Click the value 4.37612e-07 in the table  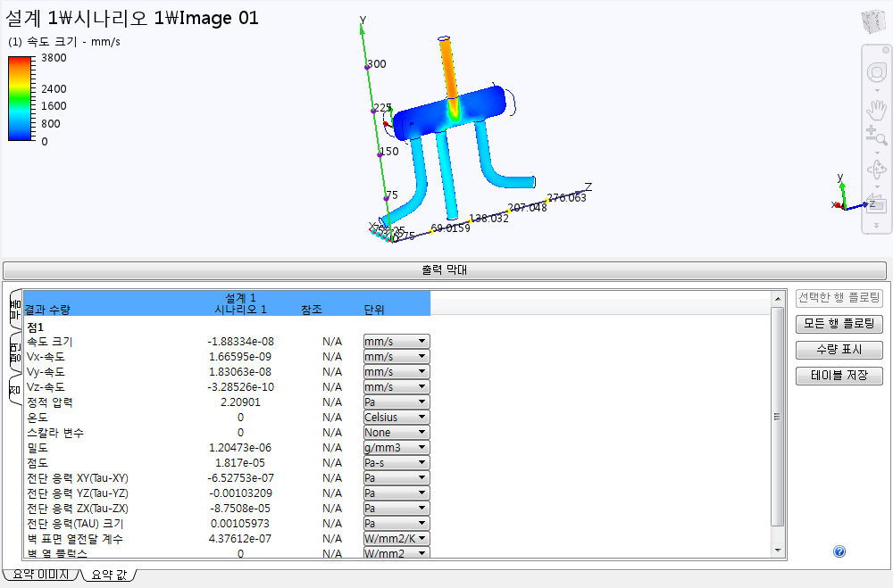240,539
